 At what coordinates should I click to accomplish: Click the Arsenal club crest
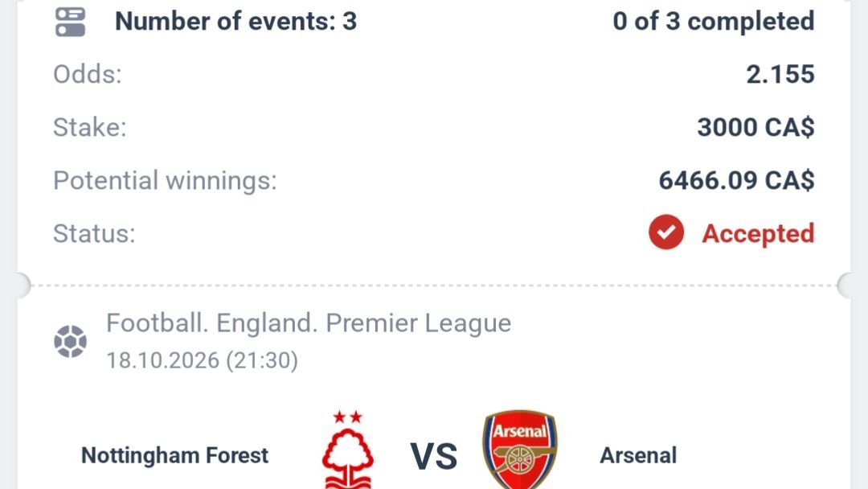(520, 449)
